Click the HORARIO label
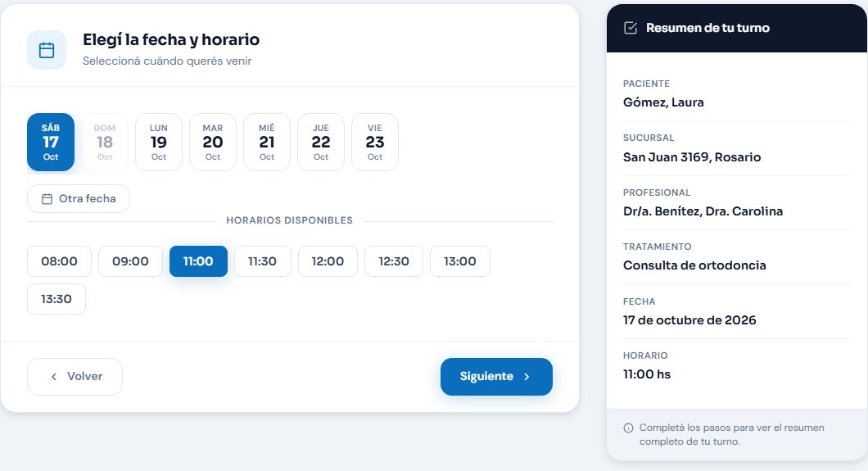The height and width of the screenshot is (471, 868). [x=645, y=356]
